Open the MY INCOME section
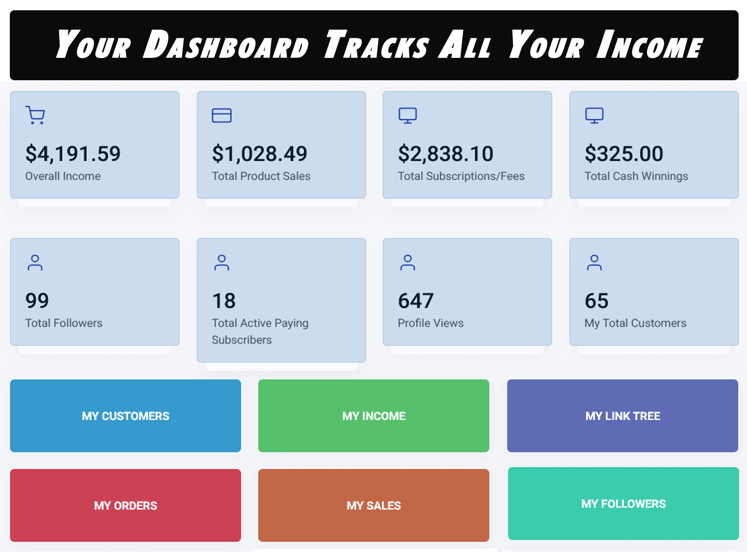 373,416
